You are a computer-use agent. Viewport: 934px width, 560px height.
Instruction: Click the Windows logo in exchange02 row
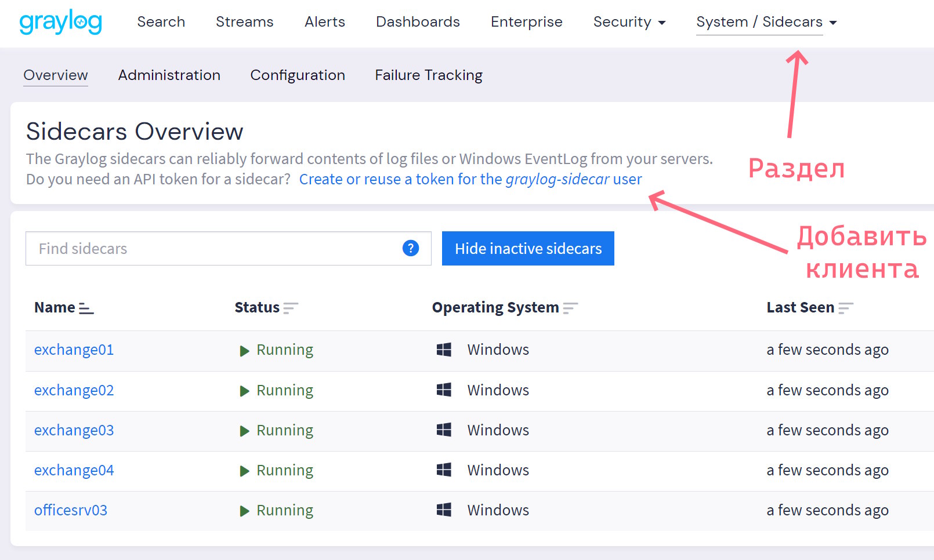[x=444, y=390]
